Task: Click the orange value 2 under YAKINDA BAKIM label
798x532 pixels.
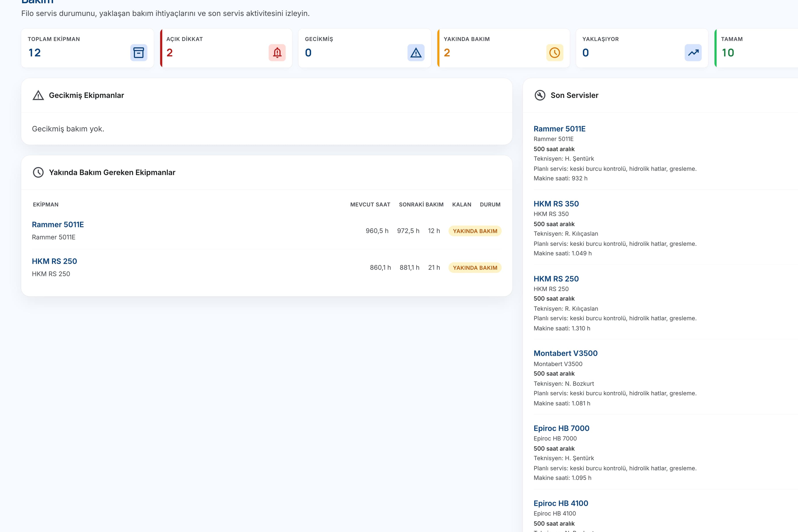Action: coord(447,53)
